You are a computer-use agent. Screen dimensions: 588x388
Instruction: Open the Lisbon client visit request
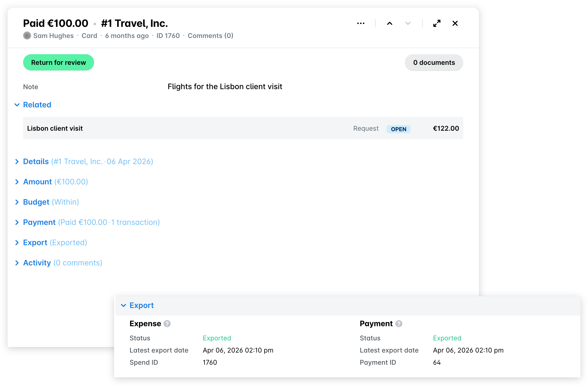[x=243, y=128]
